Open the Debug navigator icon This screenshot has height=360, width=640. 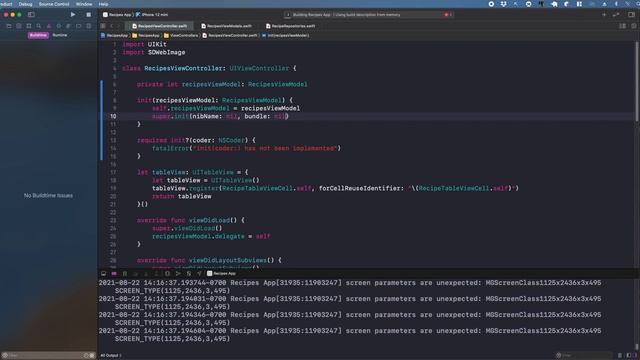(x=68, y=26)
